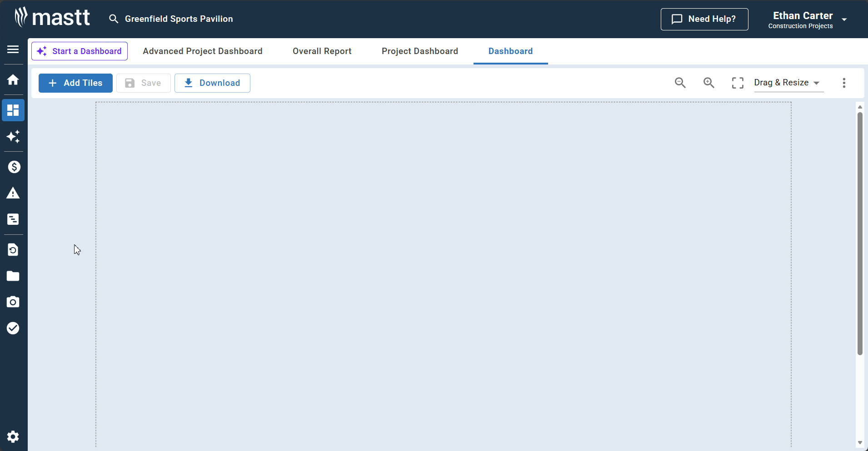
Task: Zoom out the dashboard canvas
Action: coord(680,83)
